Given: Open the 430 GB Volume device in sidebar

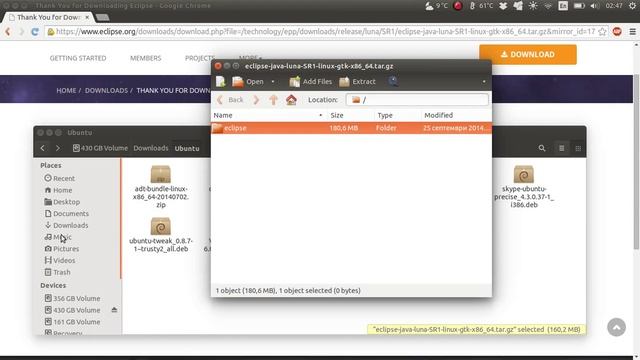Looking at the screenshot, I should (x=72, y=310).
